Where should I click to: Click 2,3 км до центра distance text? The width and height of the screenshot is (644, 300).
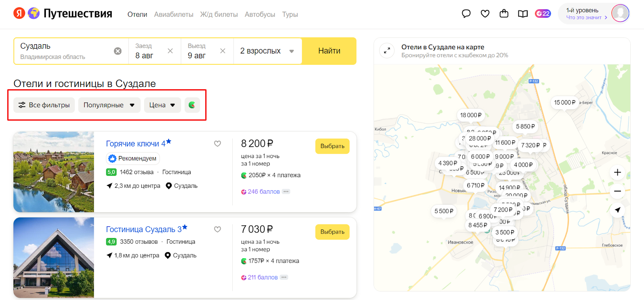pos(137,186)
